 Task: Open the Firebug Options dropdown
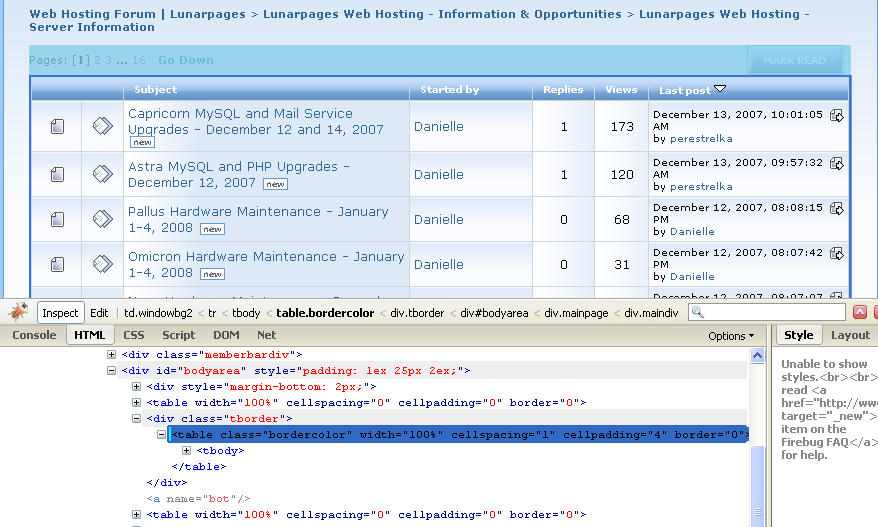pos(731,335)
